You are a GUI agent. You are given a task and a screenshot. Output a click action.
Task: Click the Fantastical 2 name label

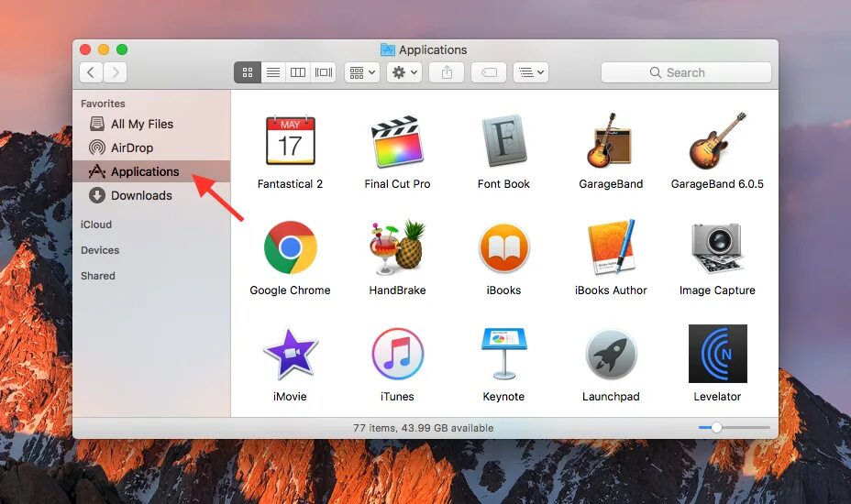coord(291,184)
